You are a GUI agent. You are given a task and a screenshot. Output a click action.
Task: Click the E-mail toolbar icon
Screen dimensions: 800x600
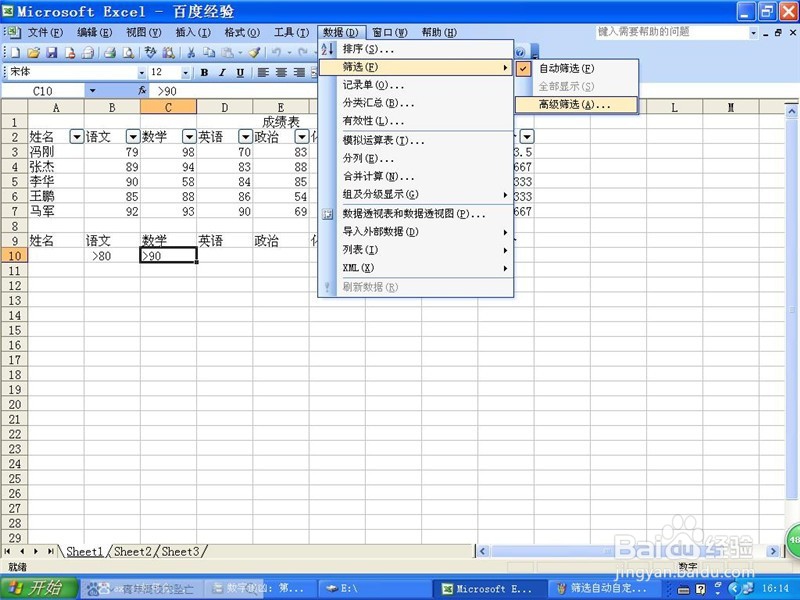(x=88, y=52)
